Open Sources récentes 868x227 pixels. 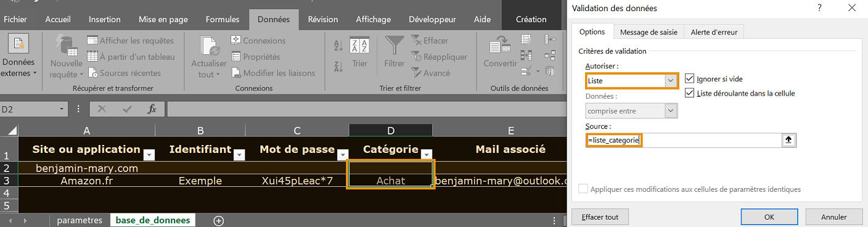(124, 73)
